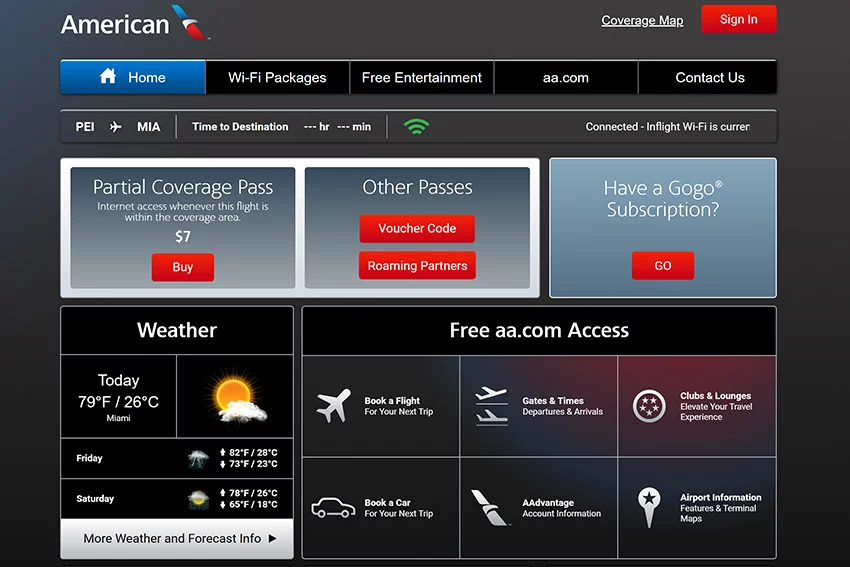Click the house icon in Home tab
This screenshot has width=850, height=567.
[x=108, y=76]
